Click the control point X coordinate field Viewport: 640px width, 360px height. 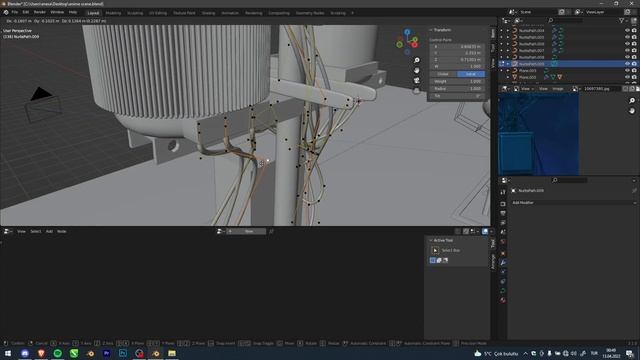[x=457, y=47]
